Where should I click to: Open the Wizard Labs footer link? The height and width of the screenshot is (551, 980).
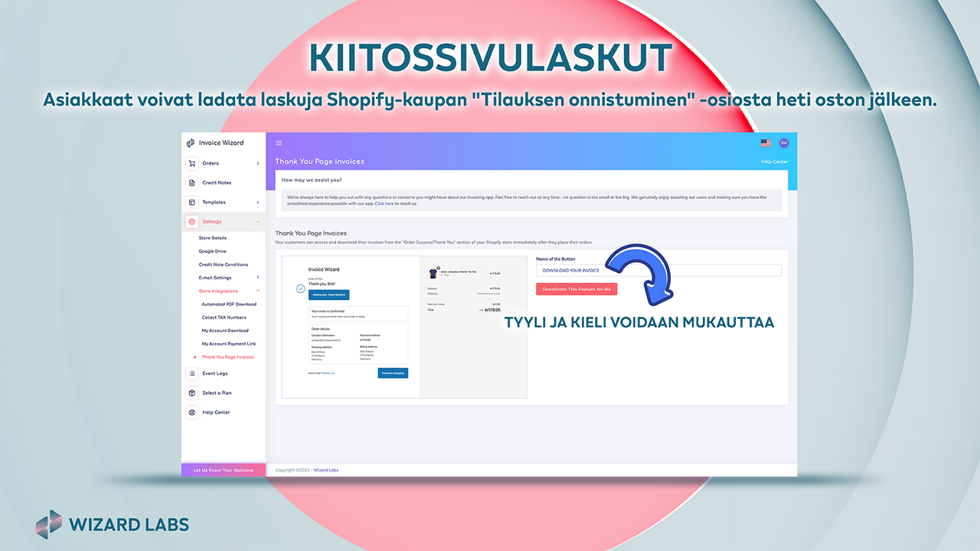[x=326, y=470]
